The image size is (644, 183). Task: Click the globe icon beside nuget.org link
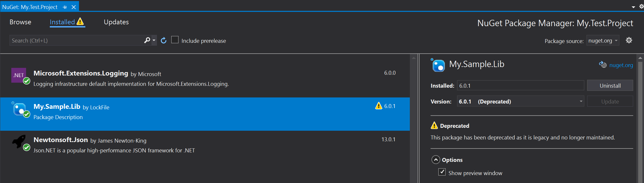click(603, 65)
